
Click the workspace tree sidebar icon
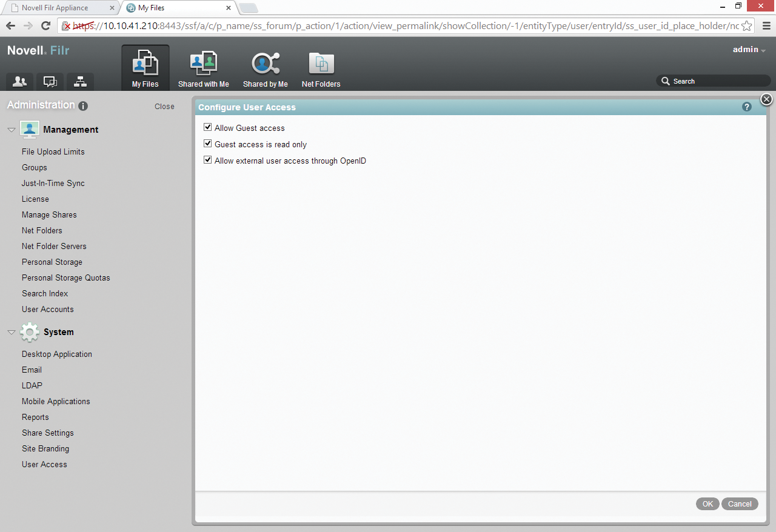point(80,81)
